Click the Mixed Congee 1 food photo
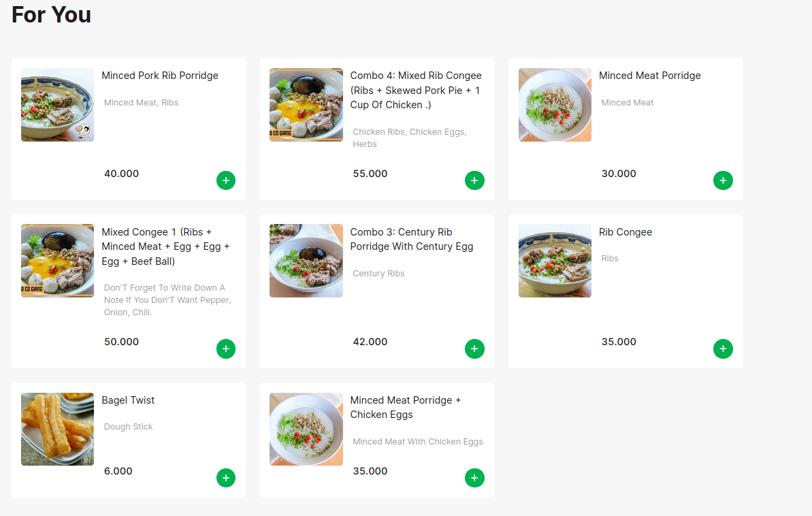This screenshot has height=516, width=812. tap(57, 261)
